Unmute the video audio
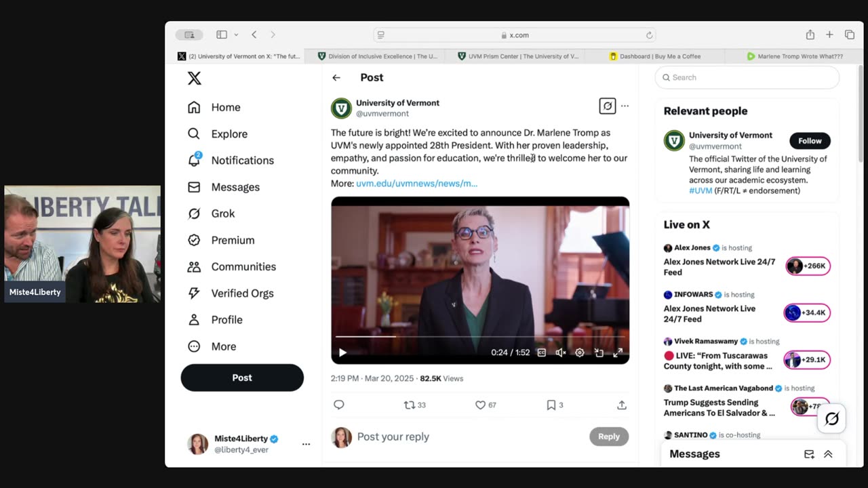The width and height of the screenshot is (868, 488). tap(561, 352)
